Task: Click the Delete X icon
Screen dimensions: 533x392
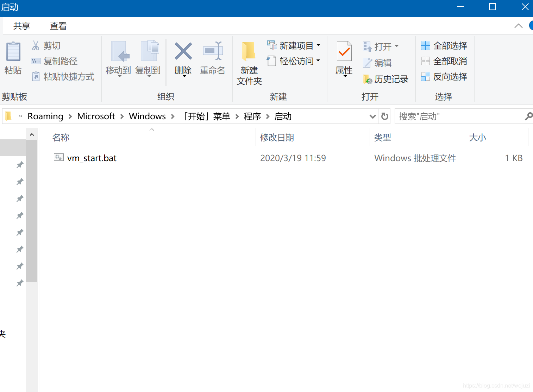Action: 183,51
